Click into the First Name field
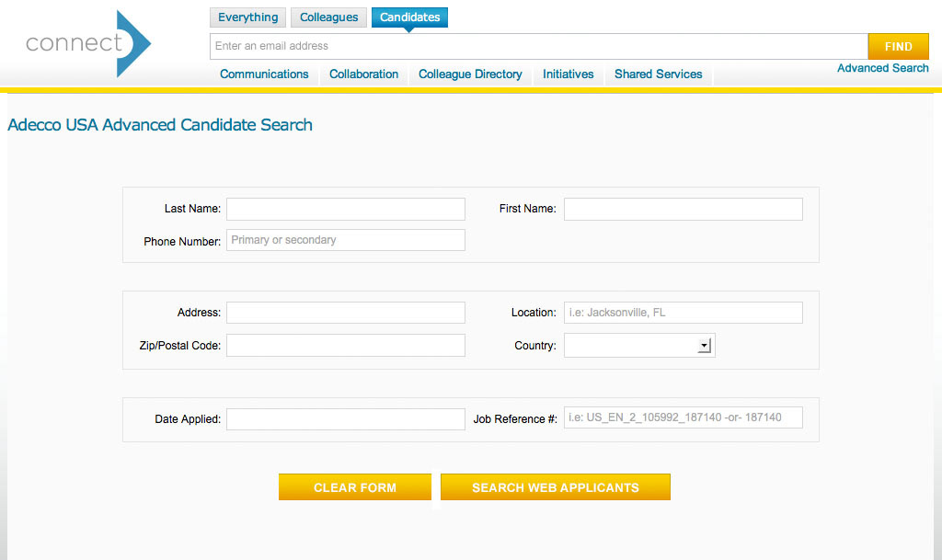Screen dimensions: 942x560 pyautogui.click(x=684, y=209)
